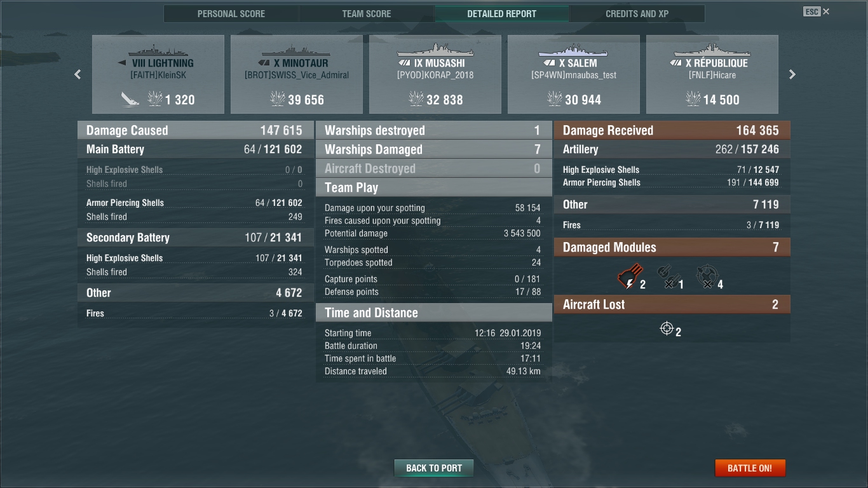Show previous ships with left arrow

pos(78,74)
